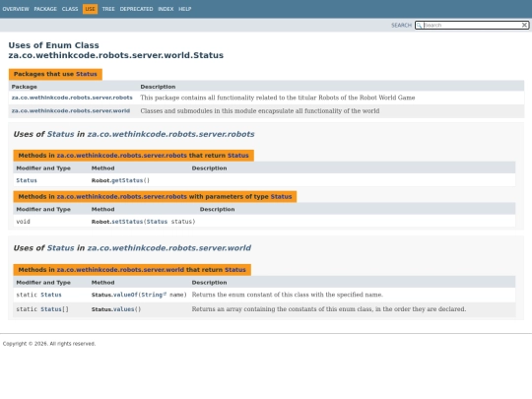The image size is (532, 399).
Task: Click za.co.wethinkcode.robots.server.robots link in section heading
Action: point(170,134)
